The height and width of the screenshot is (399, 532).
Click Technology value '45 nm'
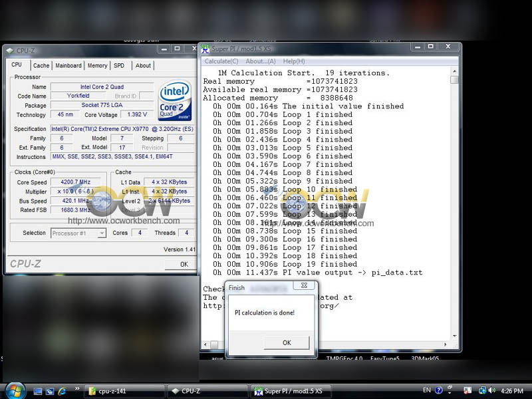[65, 114]
